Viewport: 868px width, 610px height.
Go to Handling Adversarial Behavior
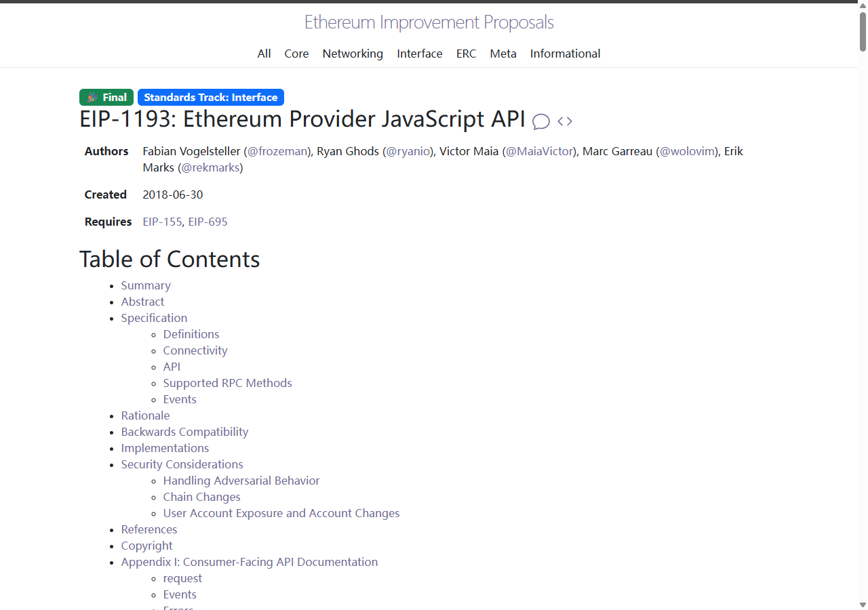(x=241, y=481)
